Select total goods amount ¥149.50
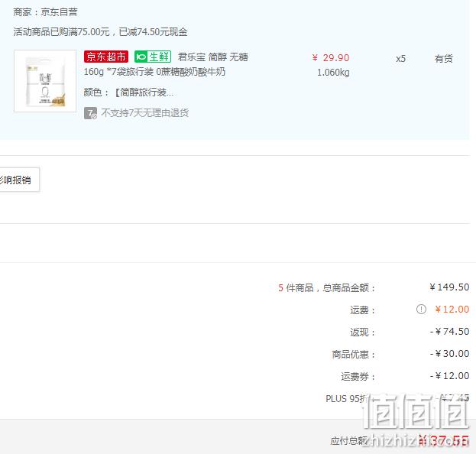 [449, 287]
